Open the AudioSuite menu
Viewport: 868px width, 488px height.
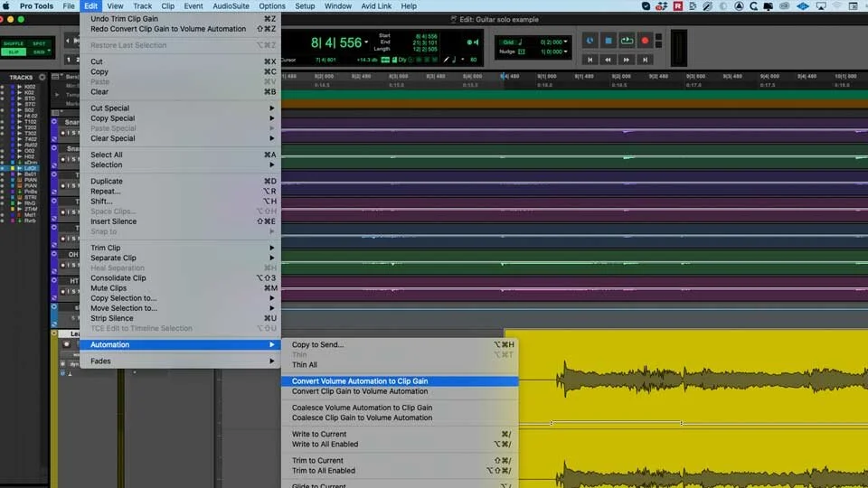[x=231, y=6]
